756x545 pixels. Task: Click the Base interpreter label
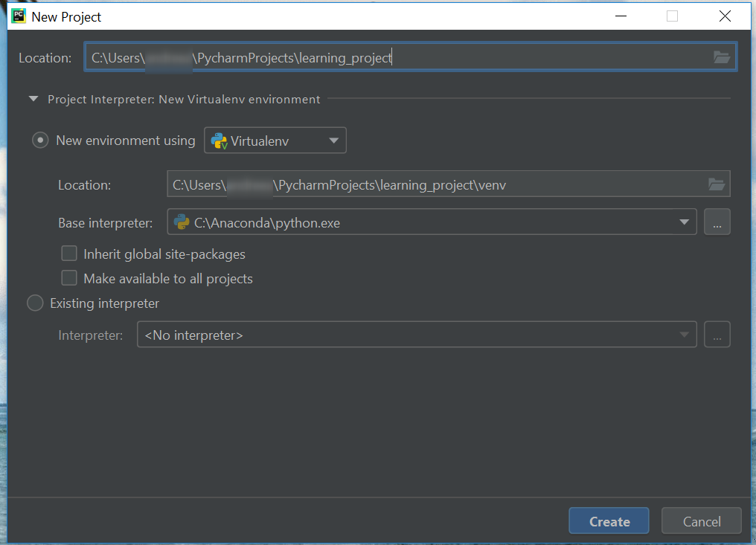(105, 223)
